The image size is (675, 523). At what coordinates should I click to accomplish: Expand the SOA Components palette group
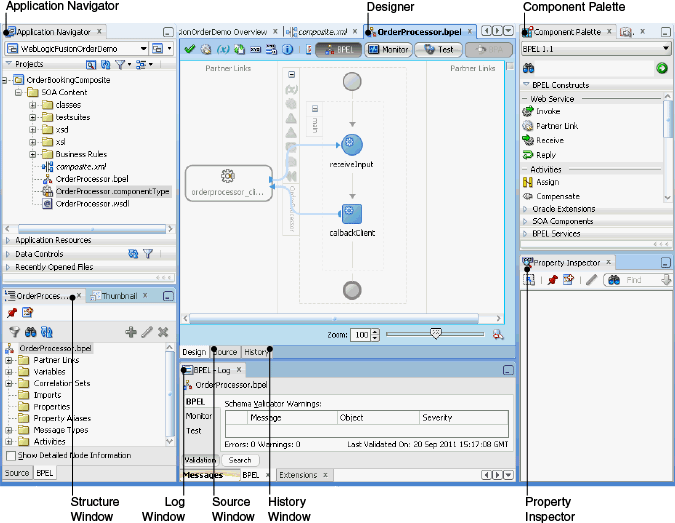pos(525,221)
